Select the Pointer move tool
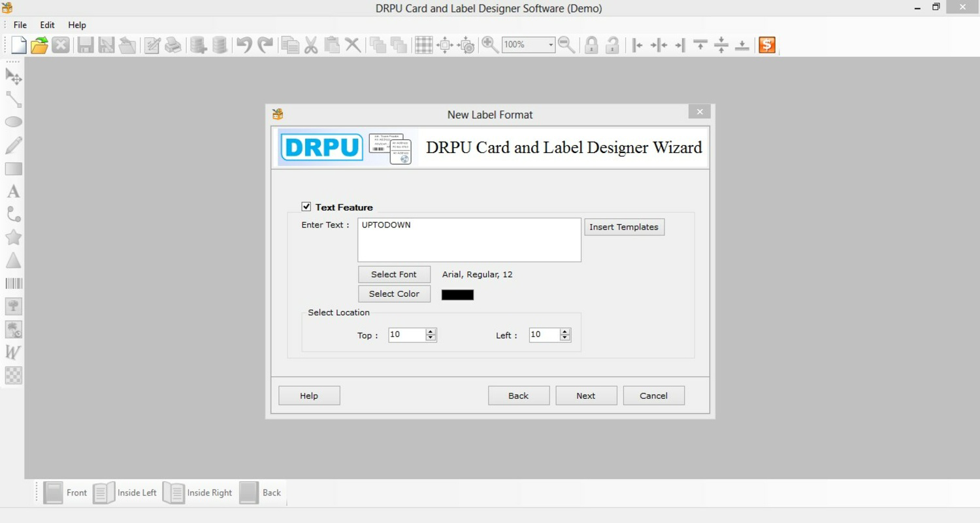 point(14,76)
